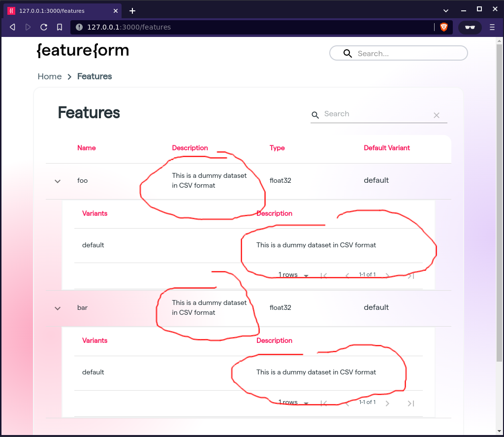The height and width of the screenshot is (437, 504).
Task: Go to Home in the breadcrumb
Action: tap(50, 76)
